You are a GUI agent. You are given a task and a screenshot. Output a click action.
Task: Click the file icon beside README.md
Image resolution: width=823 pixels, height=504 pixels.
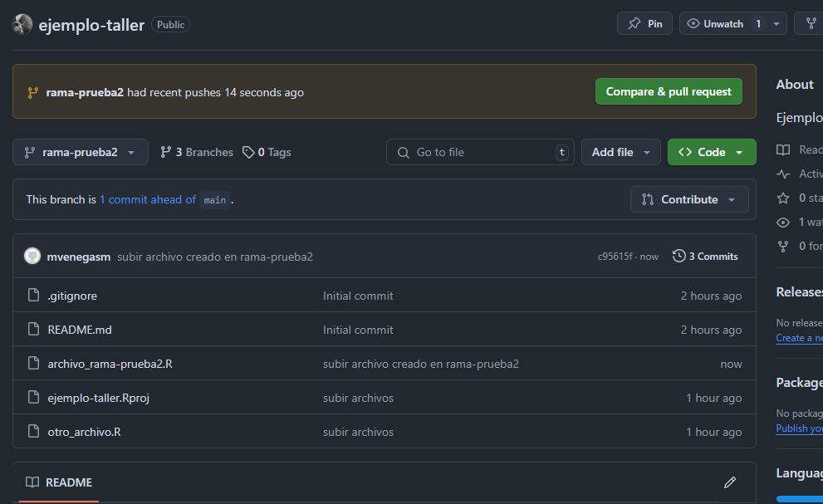pos(33,329)
